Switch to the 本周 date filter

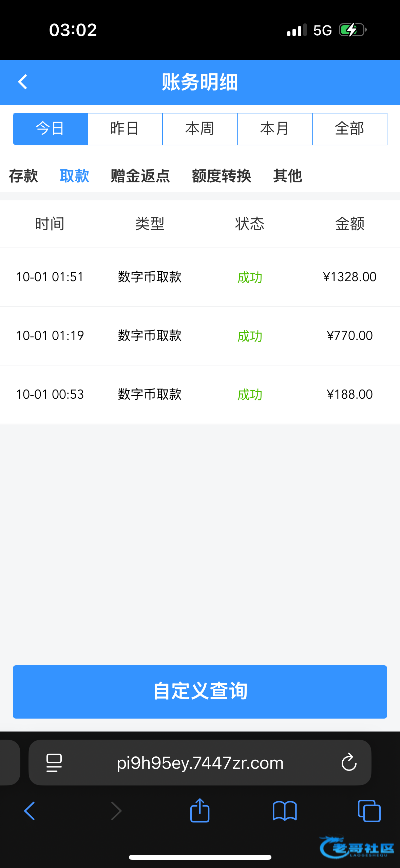click(200, 129)
